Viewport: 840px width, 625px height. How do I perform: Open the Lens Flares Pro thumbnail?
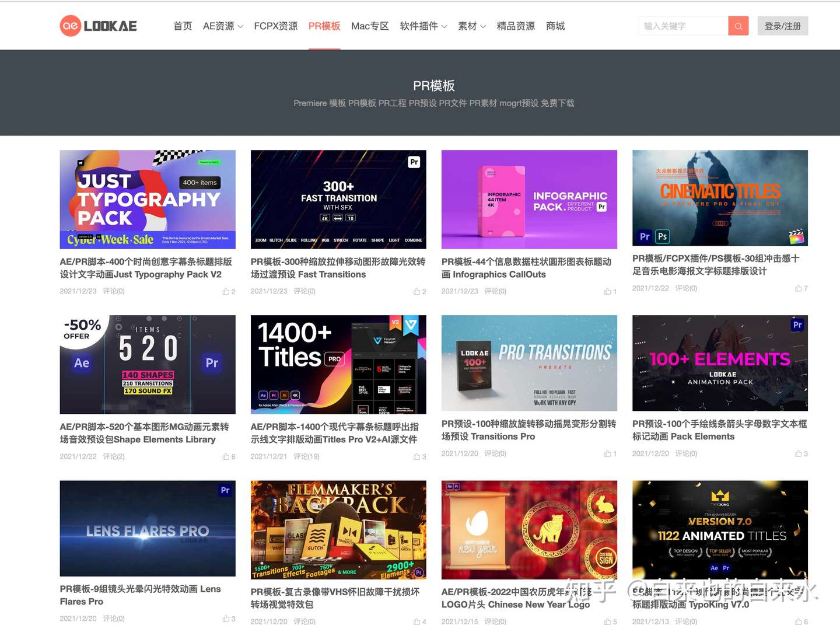point(148,528)
